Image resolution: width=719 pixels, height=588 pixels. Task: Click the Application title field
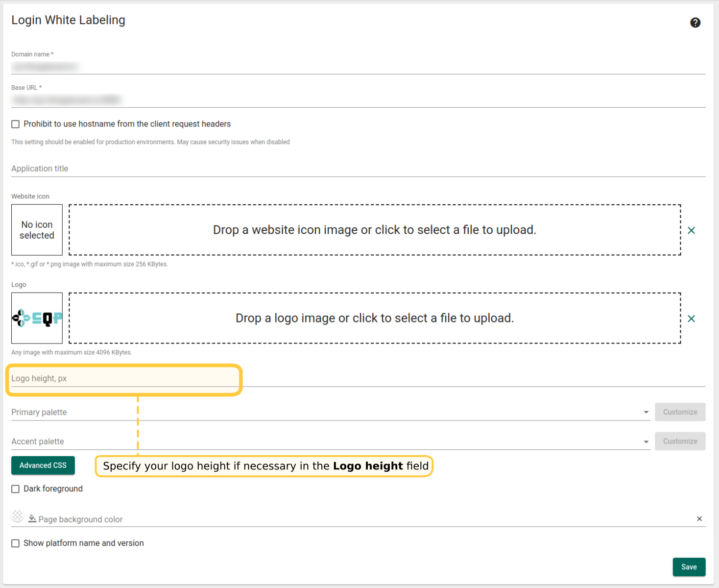click(358, 169)
